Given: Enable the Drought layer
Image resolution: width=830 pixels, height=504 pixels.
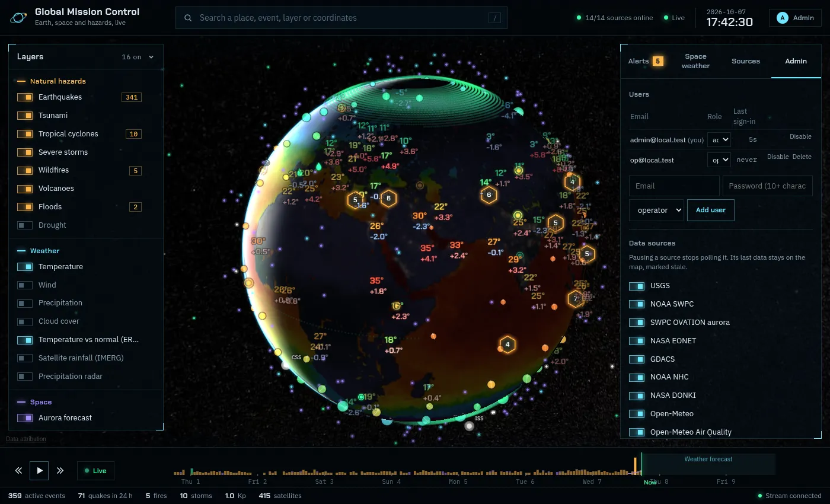Looking at the screenshot, I should pos(25,225).
